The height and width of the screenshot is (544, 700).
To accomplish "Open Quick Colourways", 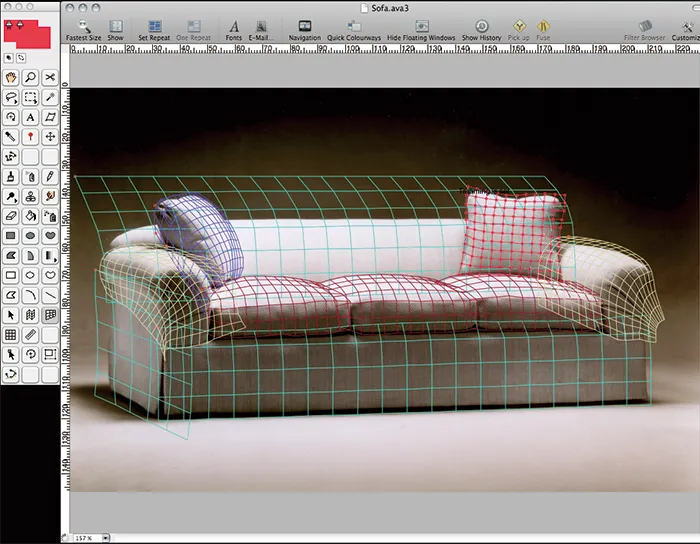I will 354,31.
